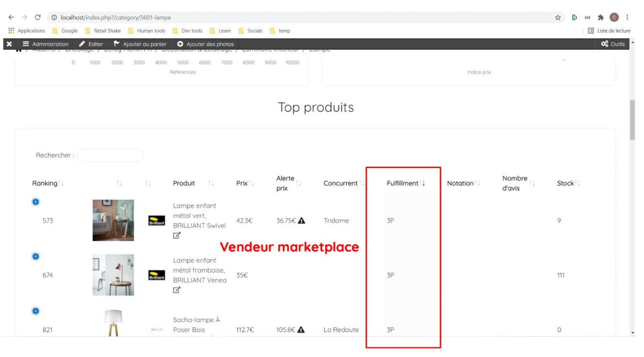Sort table by Nombre d'avis column
This screenshot has height=357, width=644.
[x=519, y=183]
